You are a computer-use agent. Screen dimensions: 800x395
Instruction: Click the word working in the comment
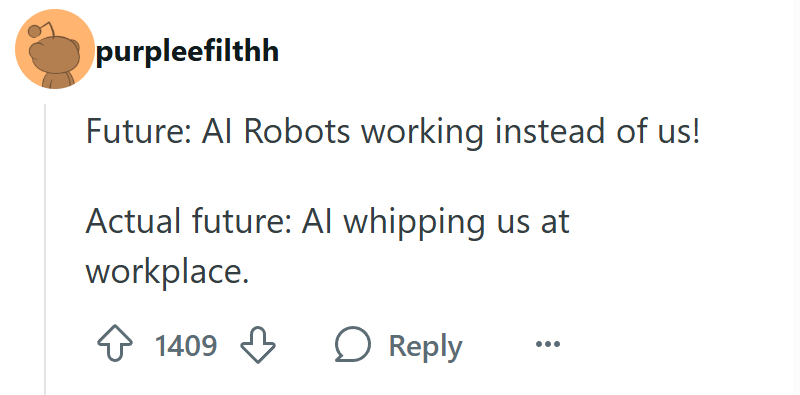tap(422, 132)
